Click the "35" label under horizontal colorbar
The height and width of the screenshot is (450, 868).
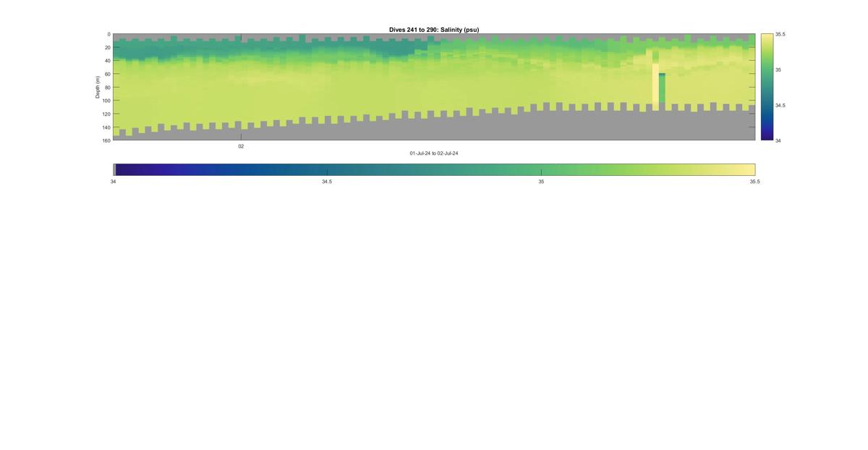pyautogui.click(x=541, y=182)
